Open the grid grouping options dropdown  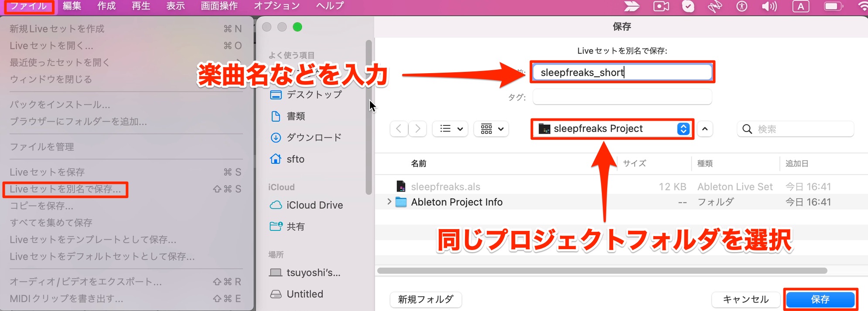[x=491, y=129]
